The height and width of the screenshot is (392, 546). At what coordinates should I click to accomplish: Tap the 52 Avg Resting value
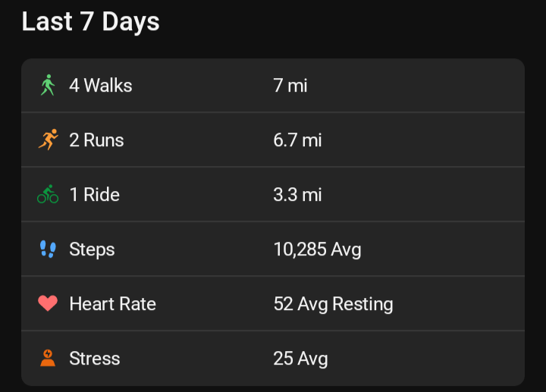[x=333, y=303]
